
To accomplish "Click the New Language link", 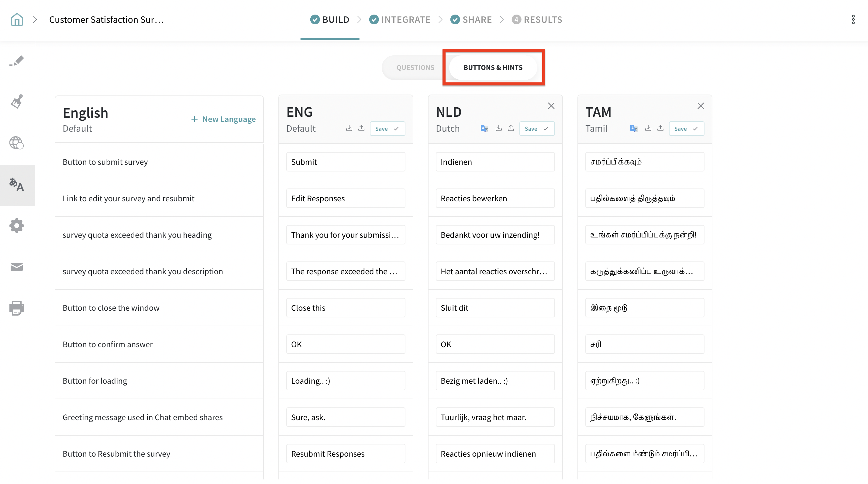I will click(223, 119).
